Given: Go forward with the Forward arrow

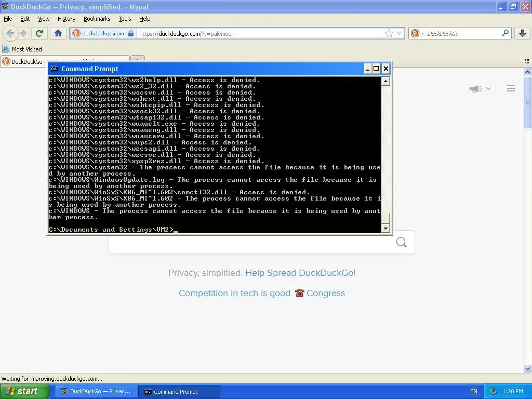Looking at the screenshot, I should pyautogui.click(x=23, y=33).
